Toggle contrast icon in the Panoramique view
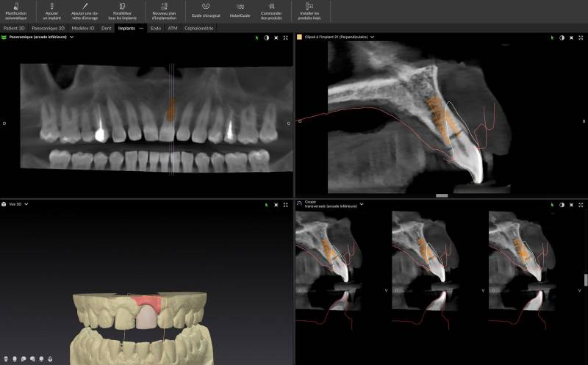 pyautogui.click(x=267, y=38)
